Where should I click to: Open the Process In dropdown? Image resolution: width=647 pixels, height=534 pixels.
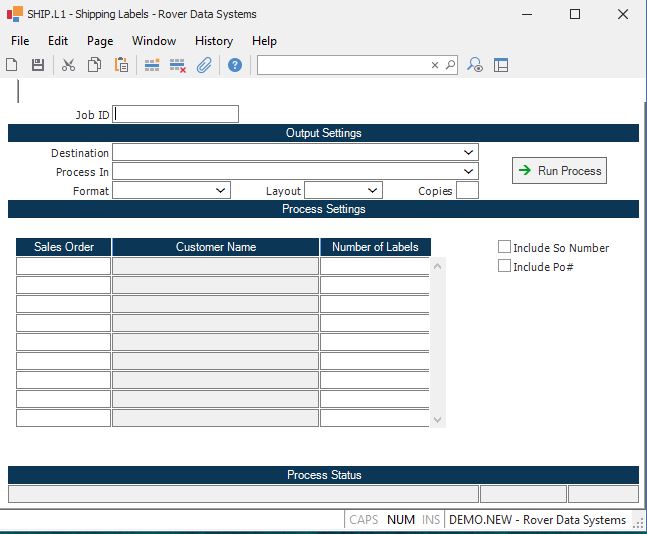click(469, 172)
